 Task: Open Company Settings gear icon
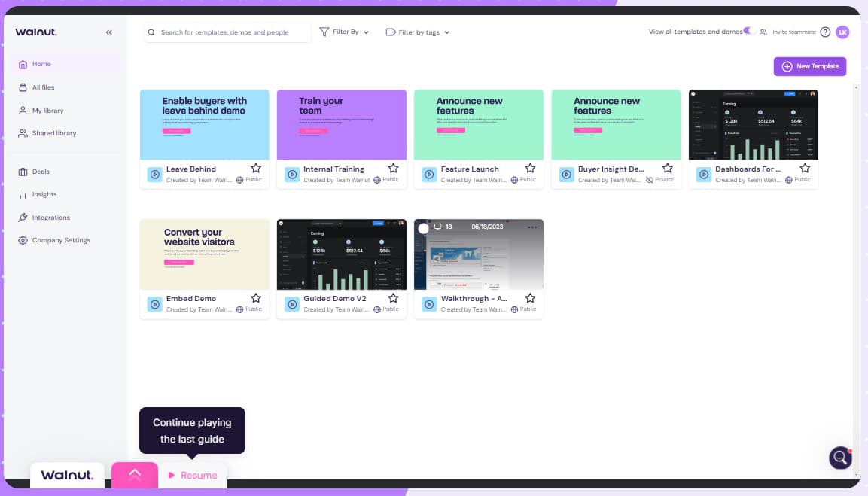[23, 239]
